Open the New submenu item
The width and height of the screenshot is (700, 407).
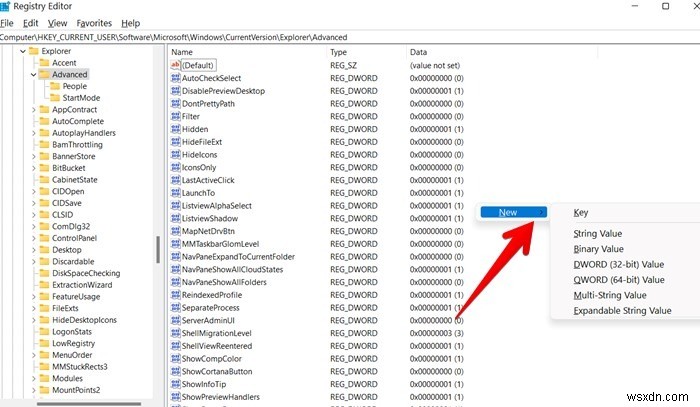tap(509, 212)
